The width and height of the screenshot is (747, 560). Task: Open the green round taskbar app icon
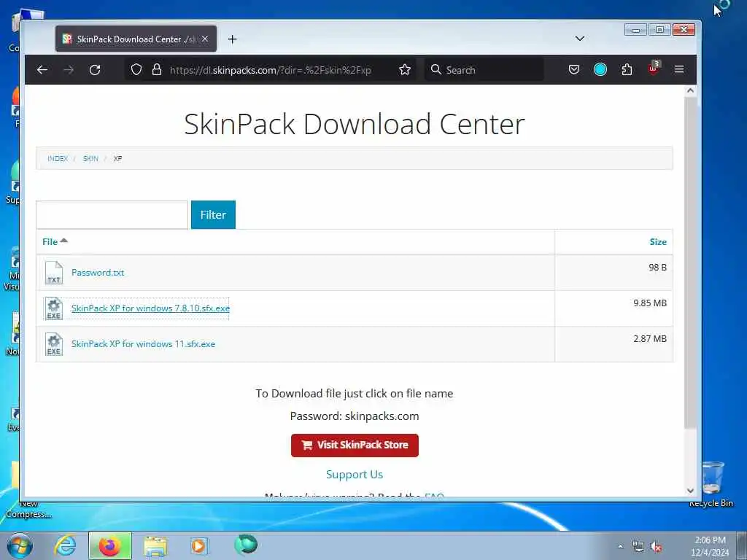[246, 545]
